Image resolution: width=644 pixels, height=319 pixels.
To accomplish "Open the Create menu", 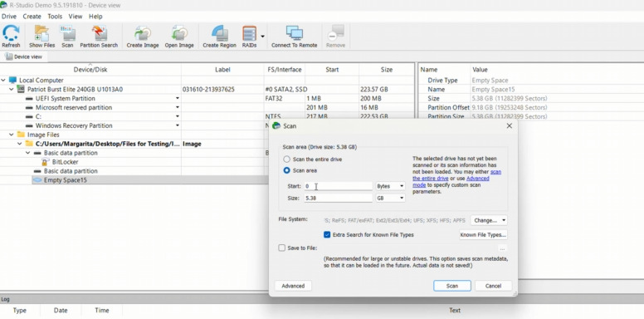I will tap(32, 17).
